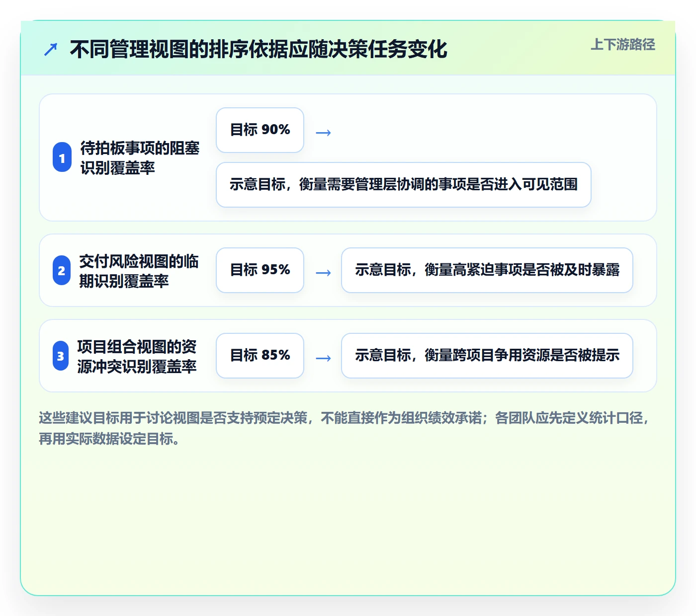Click the heading 待拍板事项的阻塞识别覆盖率
Viewport: 696px width, 616px height.
click(x=140, y=158)
